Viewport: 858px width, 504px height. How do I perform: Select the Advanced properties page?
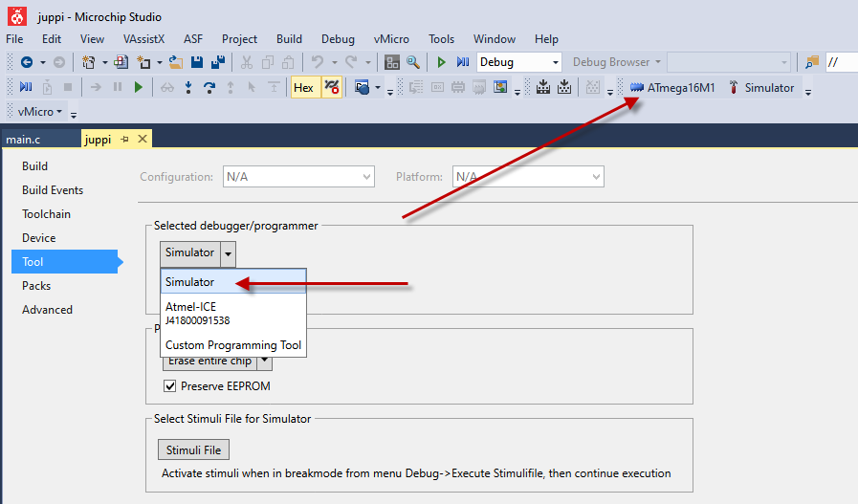point(47,310)
